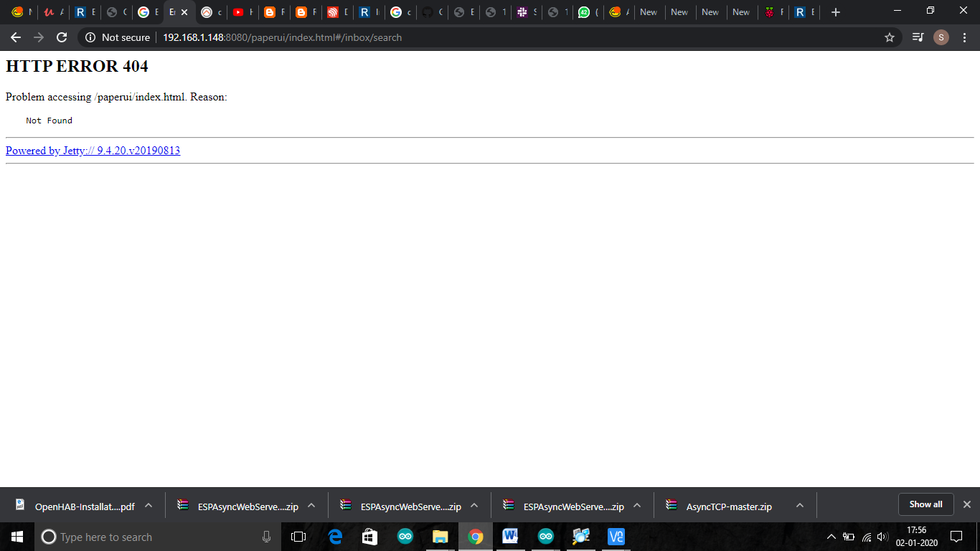Bookmark this page with the star icon
980x551 pixels.
[x=890, y=37]
